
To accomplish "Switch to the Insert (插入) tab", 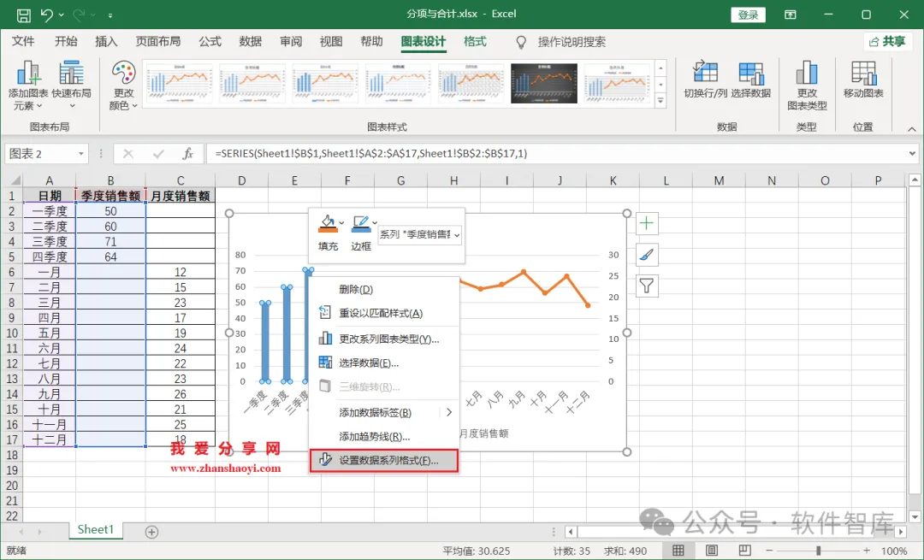I will pyautogui.click(x=106, y=41).
